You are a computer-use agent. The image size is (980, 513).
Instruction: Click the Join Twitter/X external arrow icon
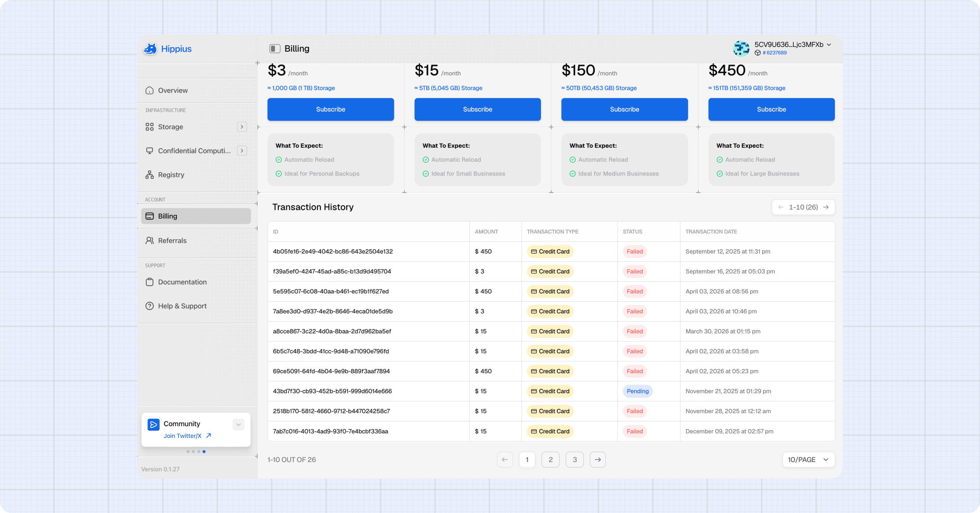(x=208, y=436)
